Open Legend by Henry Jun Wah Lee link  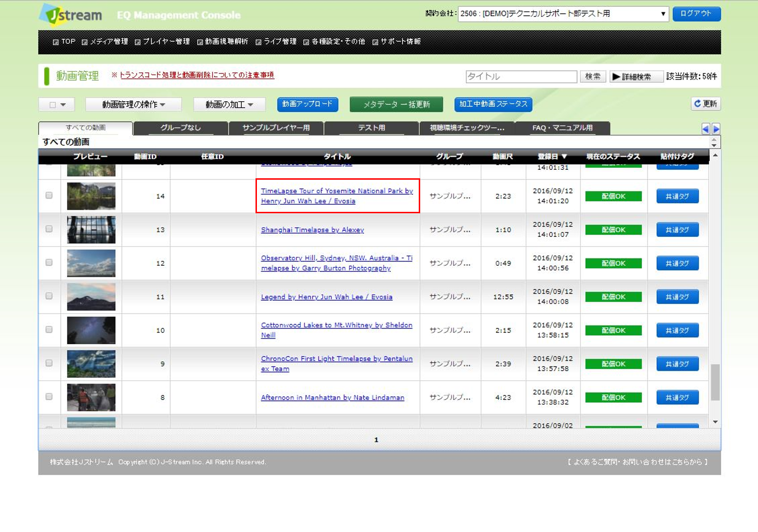(326, 297)
